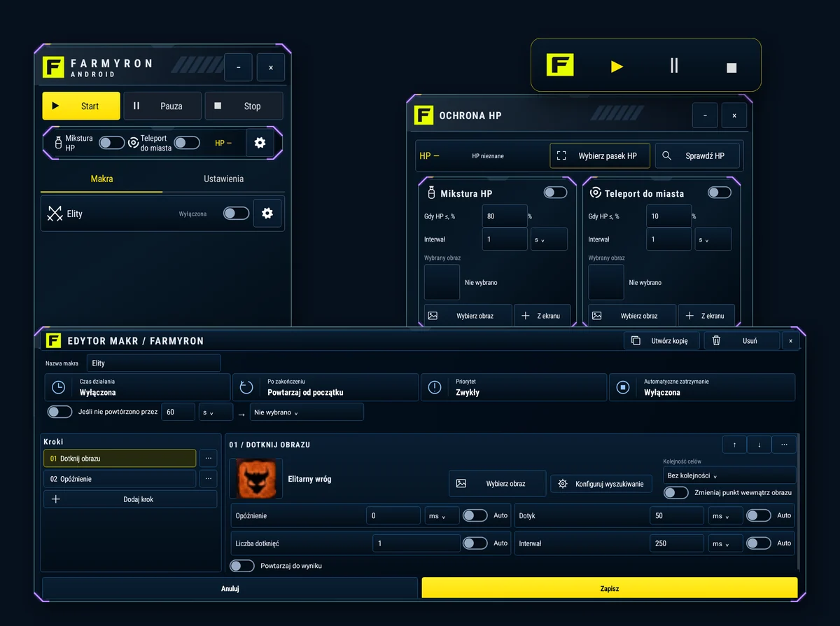Open HP protection settings gear in Farmyron window

(260, 143)
